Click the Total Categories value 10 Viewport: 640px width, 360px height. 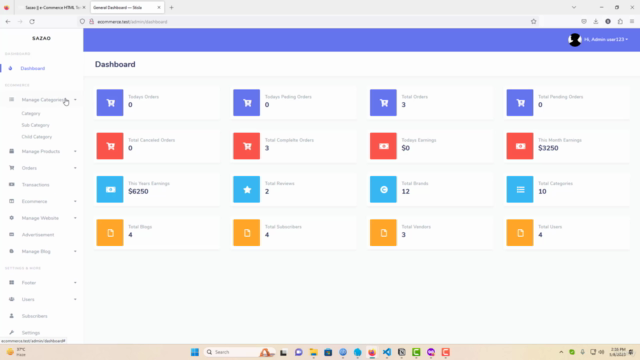(542, 191)
